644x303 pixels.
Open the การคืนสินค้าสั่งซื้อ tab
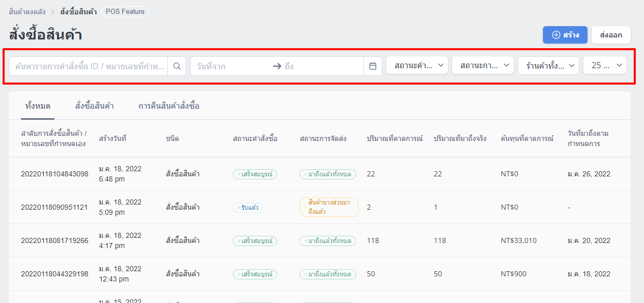[169, 106]
